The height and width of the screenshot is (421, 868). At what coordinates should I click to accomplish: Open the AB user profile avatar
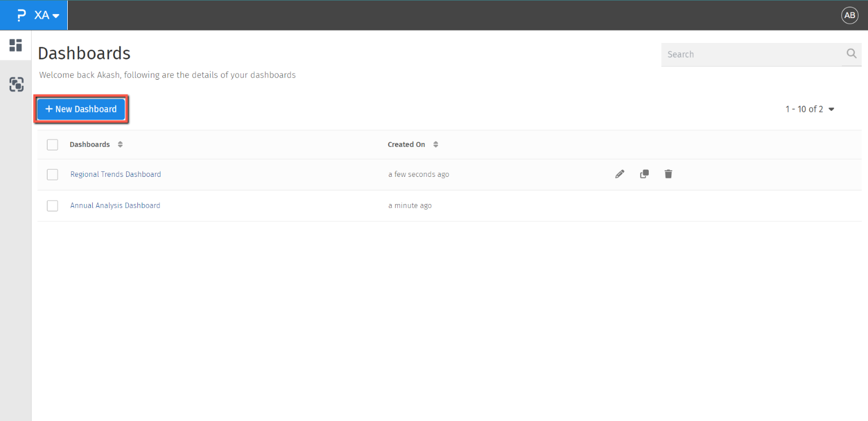pyautogui.click(x=849, y=16)
